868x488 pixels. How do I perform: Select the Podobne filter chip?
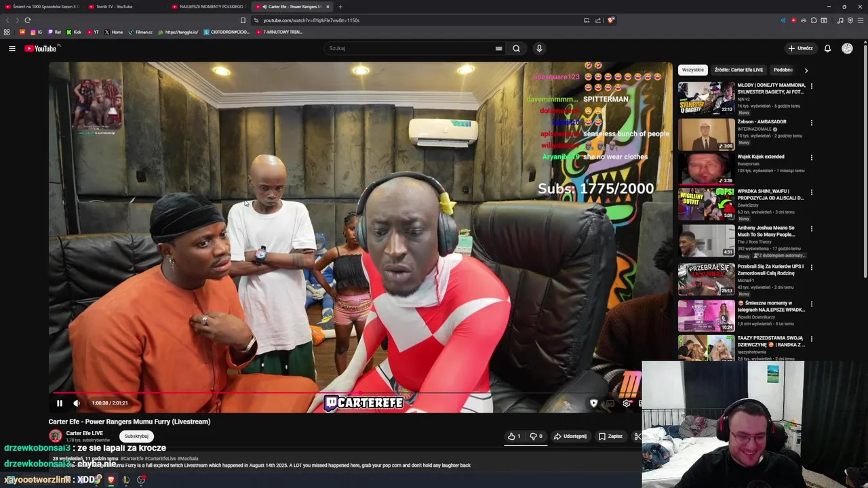783,70
